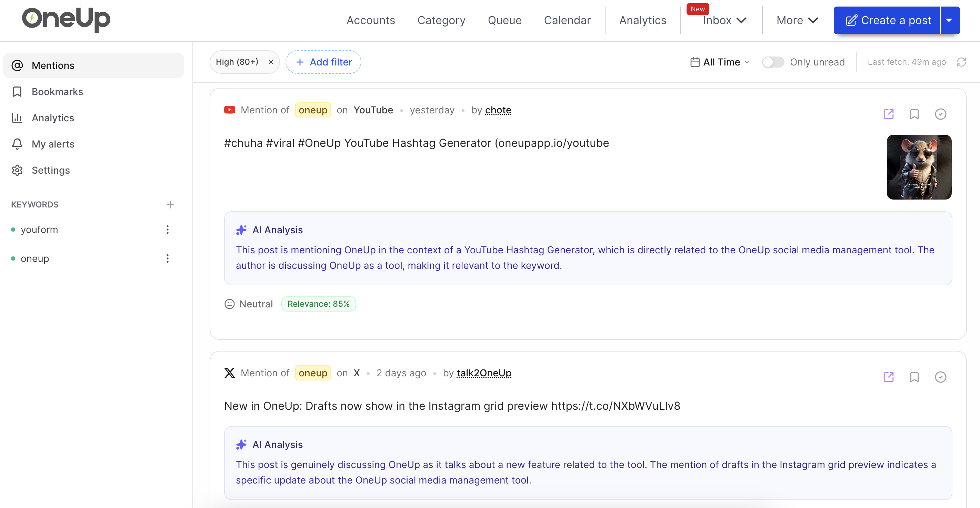Open YouTube mention in external link icon
The width and height of the screenshot is (980, 508).
point(888,114)
